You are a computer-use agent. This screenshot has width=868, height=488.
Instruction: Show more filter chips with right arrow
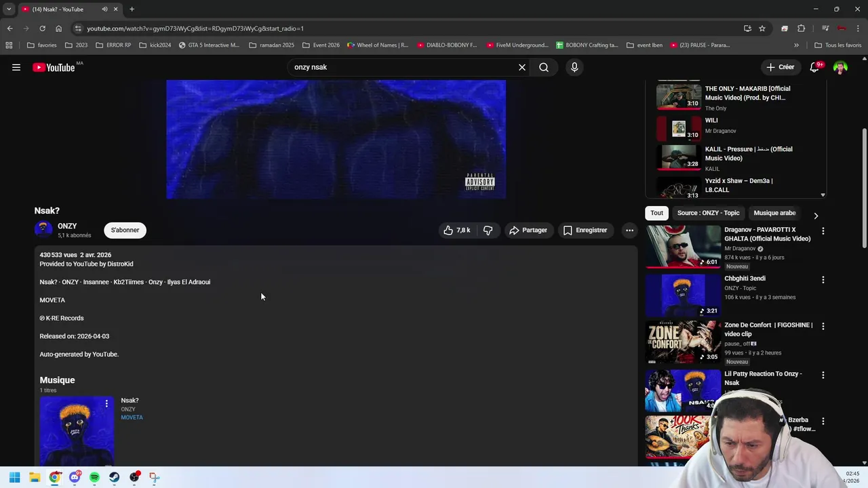816,216
